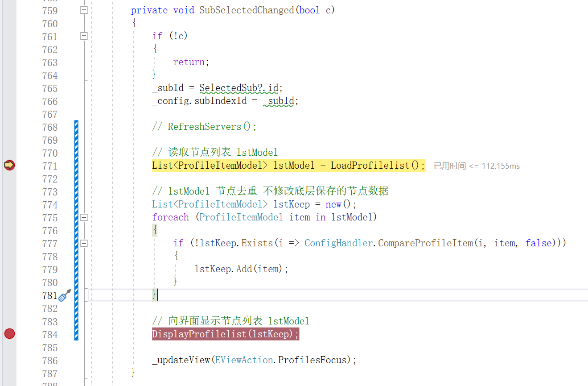Image resolution: width=588 pixels, height=386 pixels.
Task: Select line number 766 in the gutter
Action: tap(50, 101)
